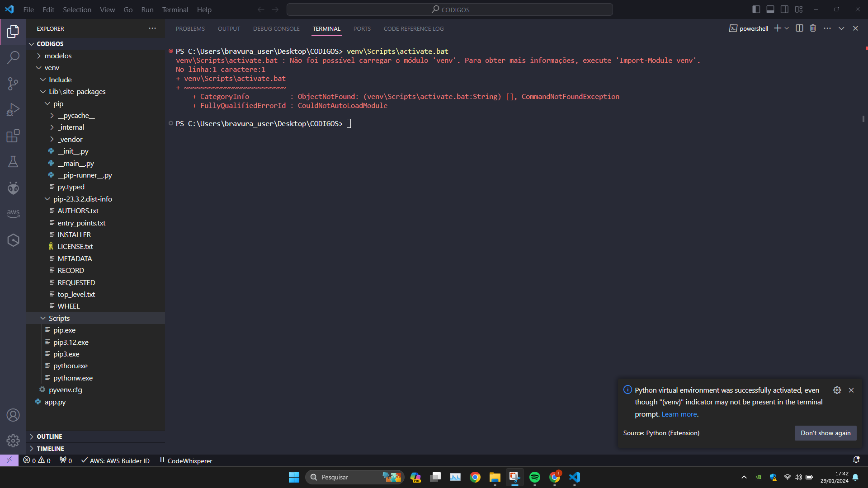Open the Extensions view
This screenshot has width=868, height=488.
[13, 136]
